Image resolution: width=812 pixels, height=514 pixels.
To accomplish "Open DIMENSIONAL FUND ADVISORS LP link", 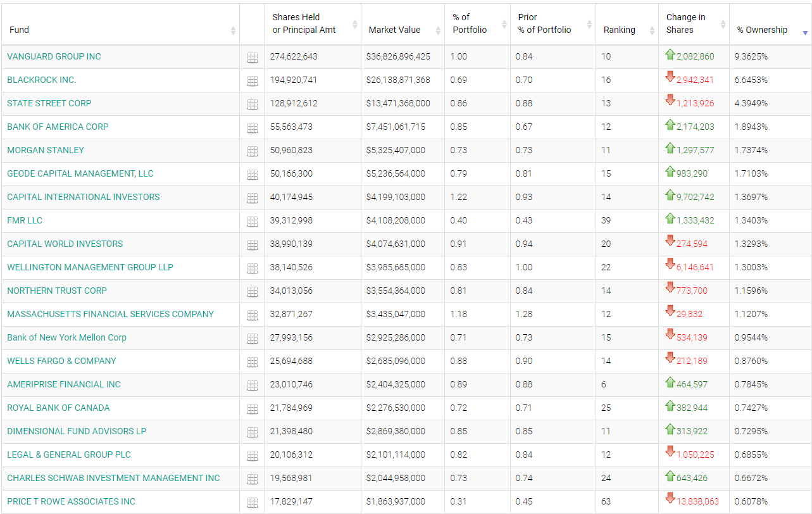I will pos(77,431).
